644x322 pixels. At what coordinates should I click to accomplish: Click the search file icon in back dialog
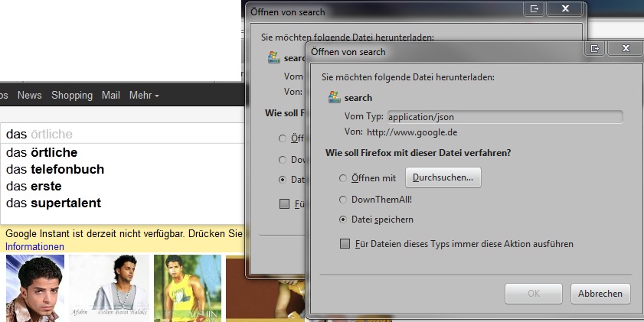click(273, 57)
